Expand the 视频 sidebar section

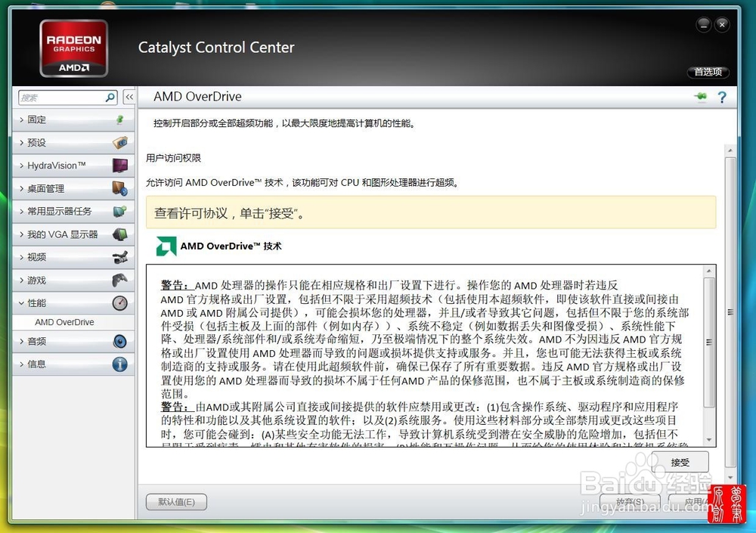(x=73, y=257)
